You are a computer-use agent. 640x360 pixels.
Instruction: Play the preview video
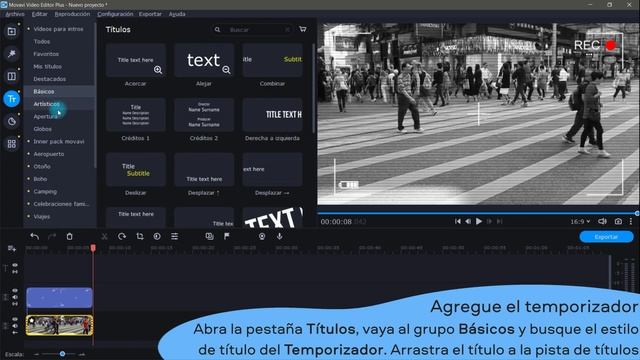click(x=479, y=221)
